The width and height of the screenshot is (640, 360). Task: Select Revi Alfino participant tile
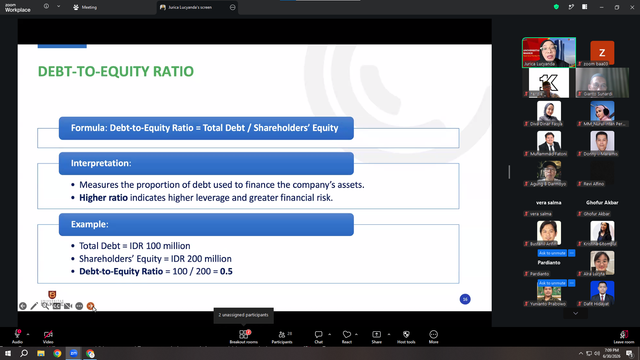602,173
